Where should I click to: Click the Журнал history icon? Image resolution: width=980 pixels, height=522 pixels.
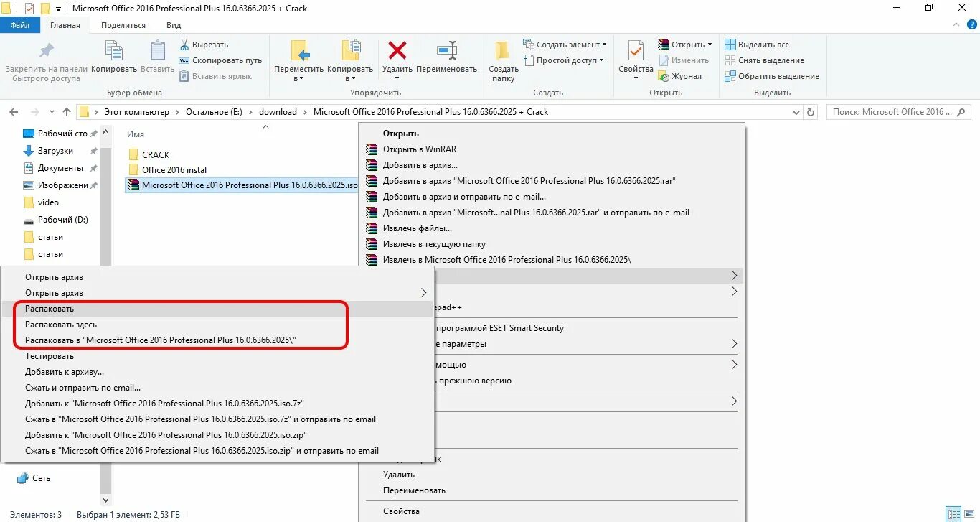[664, 76]
